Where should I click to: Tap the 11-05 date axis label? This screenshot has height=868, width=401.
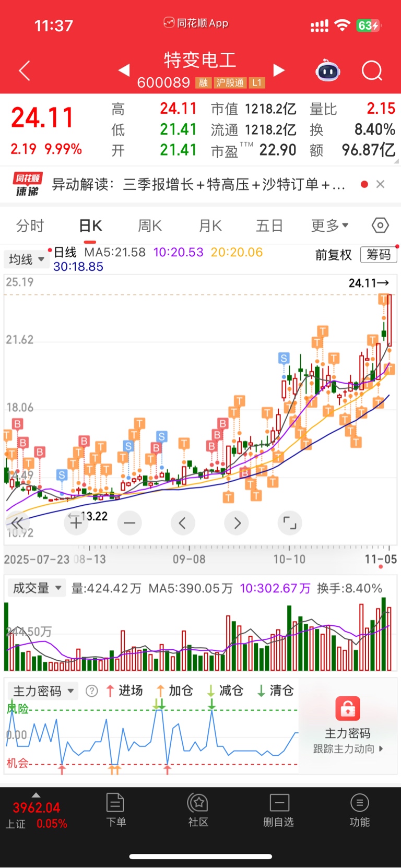[381, 560]
